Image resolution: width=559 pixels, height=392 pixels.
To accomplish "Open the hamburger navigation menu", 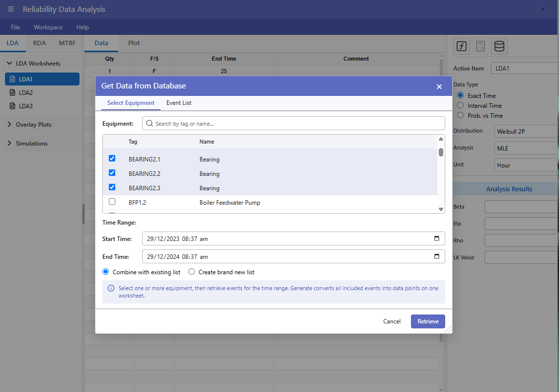I will point(11,9).
